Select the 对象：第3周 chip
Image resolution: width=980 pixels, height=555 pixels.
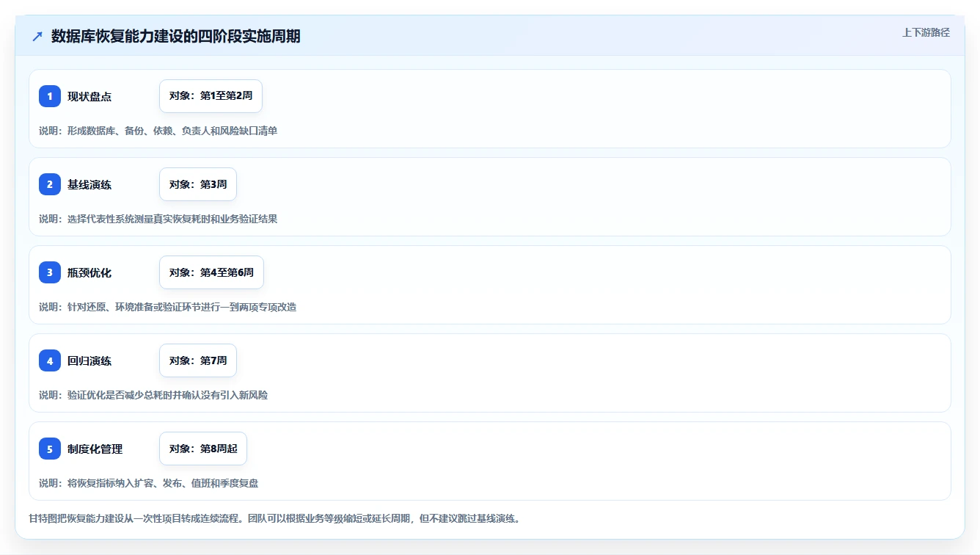point(198,184)
